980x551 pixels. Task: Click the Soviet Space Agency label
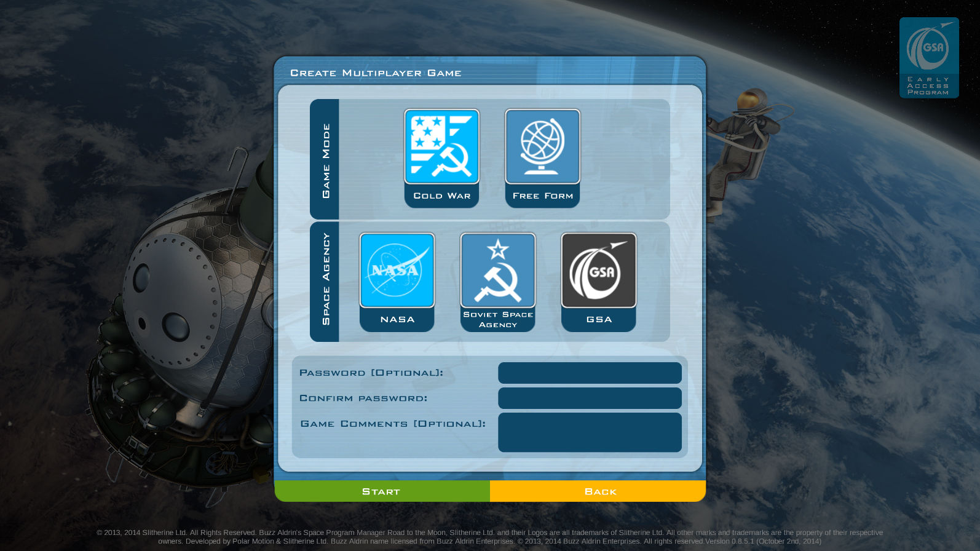click(498, 320)
